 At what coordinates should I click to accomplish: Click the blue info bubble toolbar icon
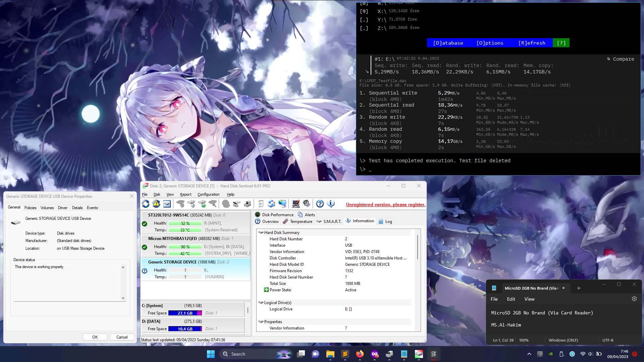tap(331, 204)
